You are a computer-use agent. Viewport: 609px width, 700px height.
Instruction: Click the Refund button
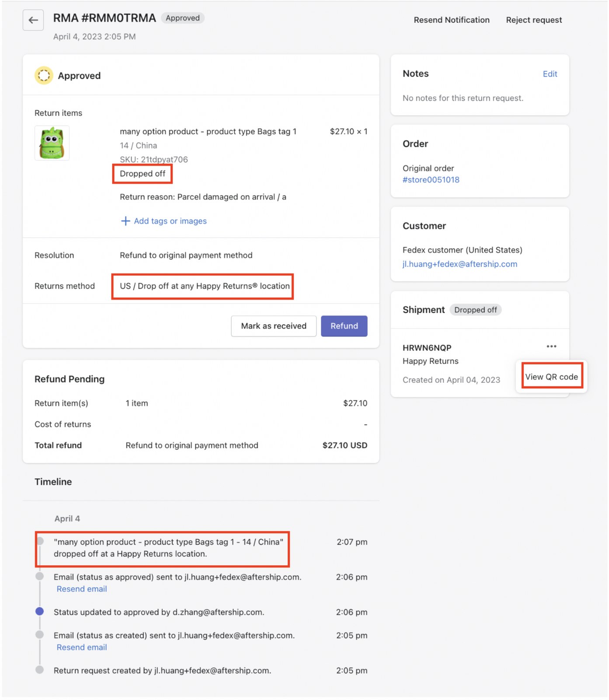pos(344,326)
